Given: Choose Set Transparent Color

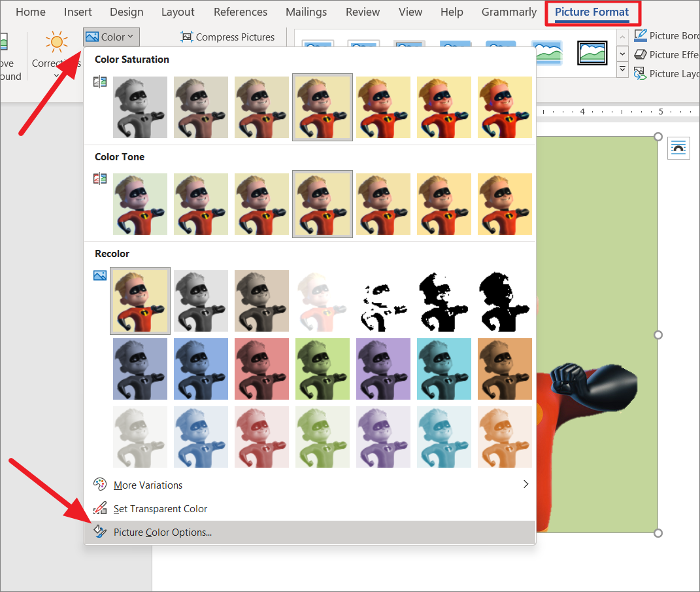Looking at the screenshot, I should 310,508.
